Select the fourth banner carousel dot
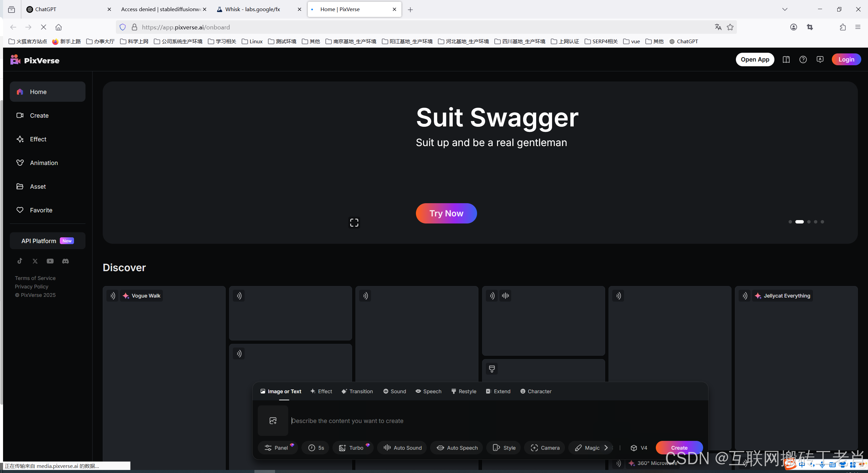868x473 pixels. (x=816, y=222)
